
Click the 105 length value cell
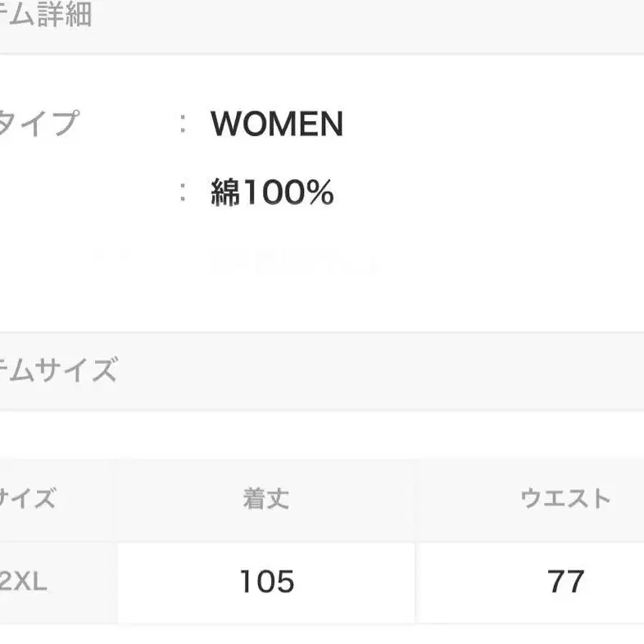tap(266, 582)
